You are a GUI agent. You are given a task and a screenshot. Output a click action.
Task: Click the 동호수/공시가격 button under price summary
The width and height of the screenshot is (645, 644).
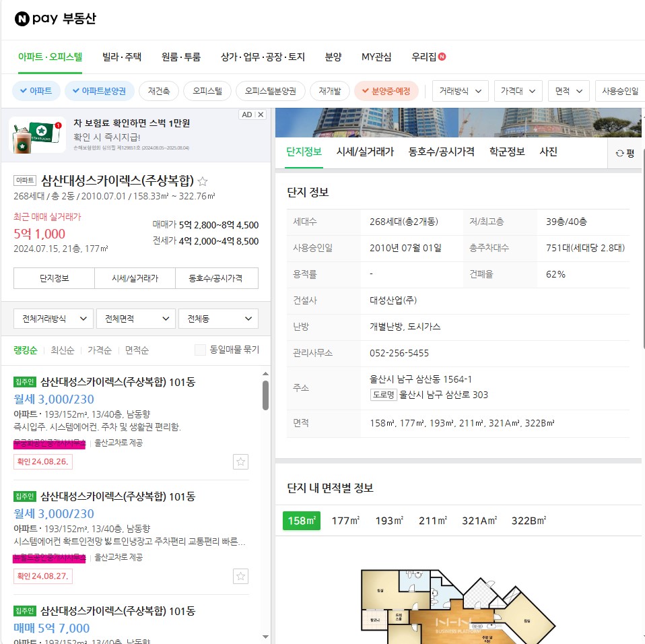tap(217, 278)
